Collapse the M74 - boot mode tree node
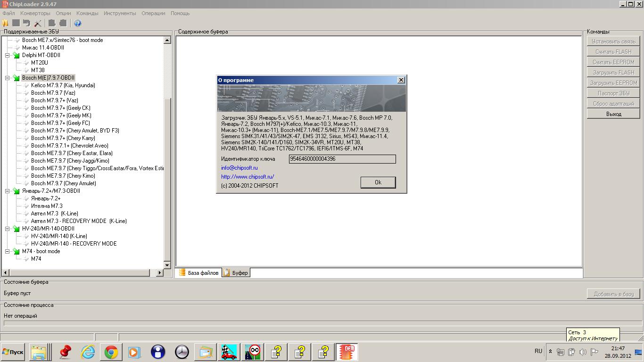Image resolution: width=644 pixels, height=362 pixels. [8, 251]
